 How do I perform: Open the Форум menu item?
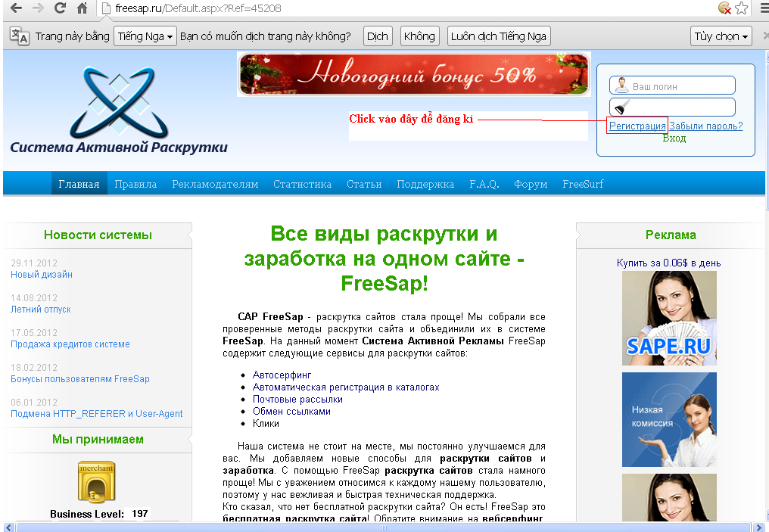531,184
